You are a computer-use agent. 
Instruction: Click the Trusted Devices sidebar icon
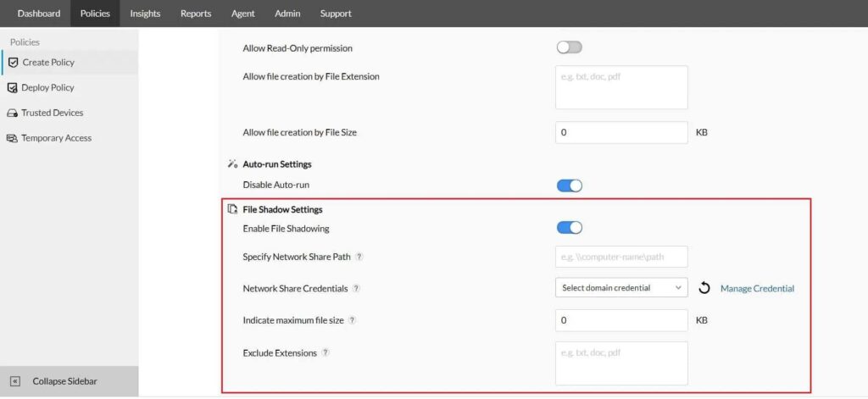12,113
